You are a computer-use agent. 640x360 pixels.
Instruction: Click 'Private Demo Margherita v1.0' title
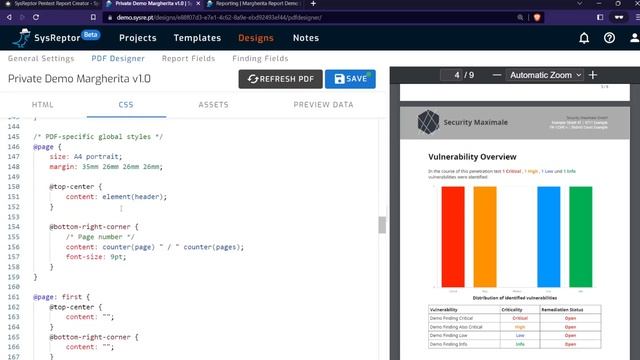pos(79,79)
